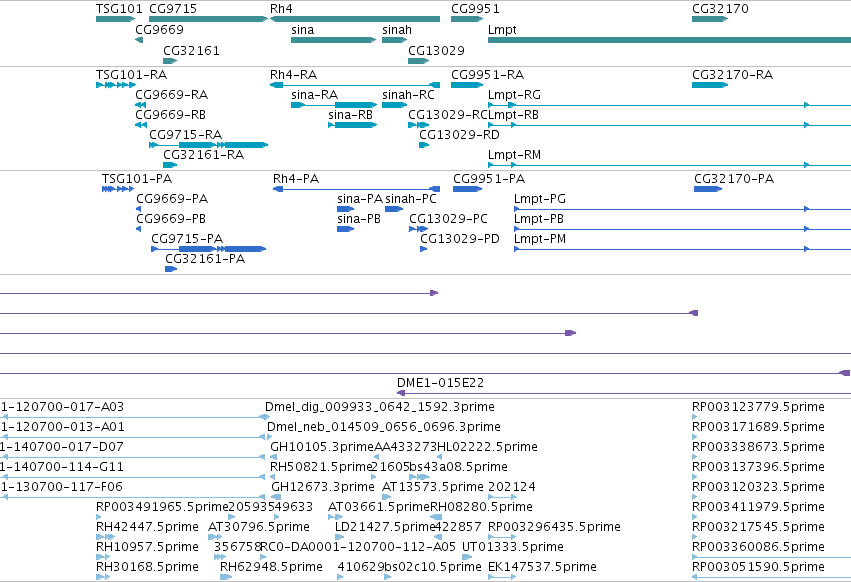Click the CG9951 gene arrow
The width and height of the screenshot is (851, 582).
point(467,19)
